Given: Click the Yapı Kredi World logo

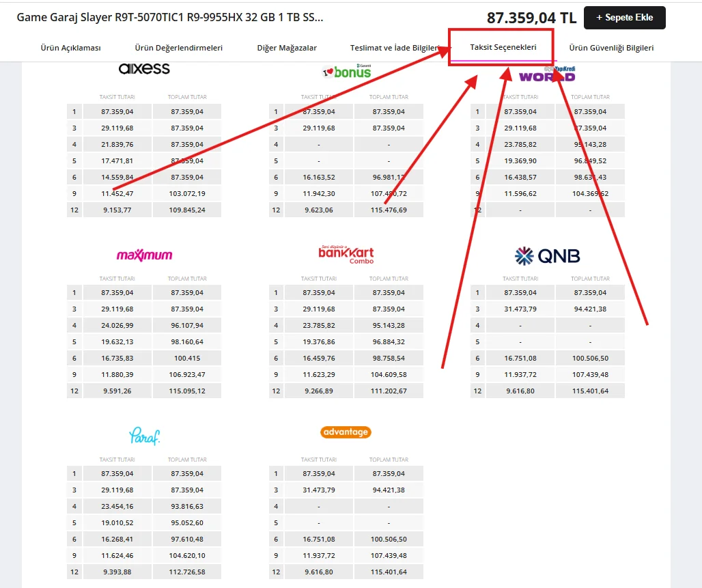Looking at the screenshot, I should coord(547,74).
